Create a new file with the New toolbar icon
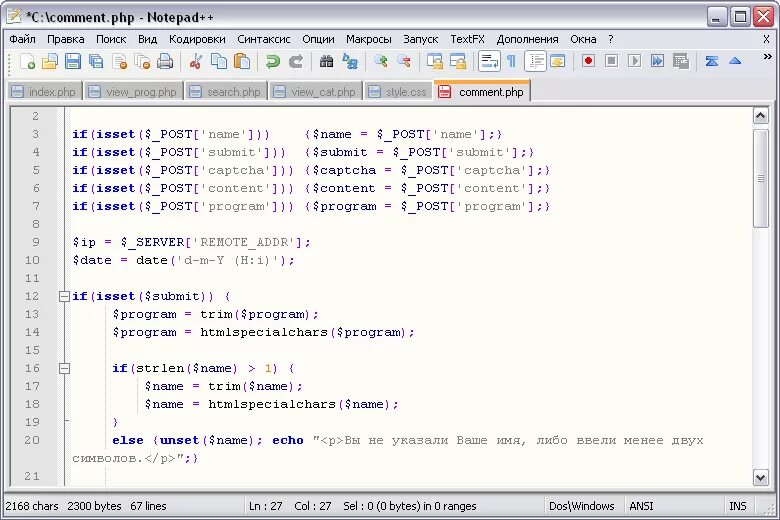 point(27,61)
